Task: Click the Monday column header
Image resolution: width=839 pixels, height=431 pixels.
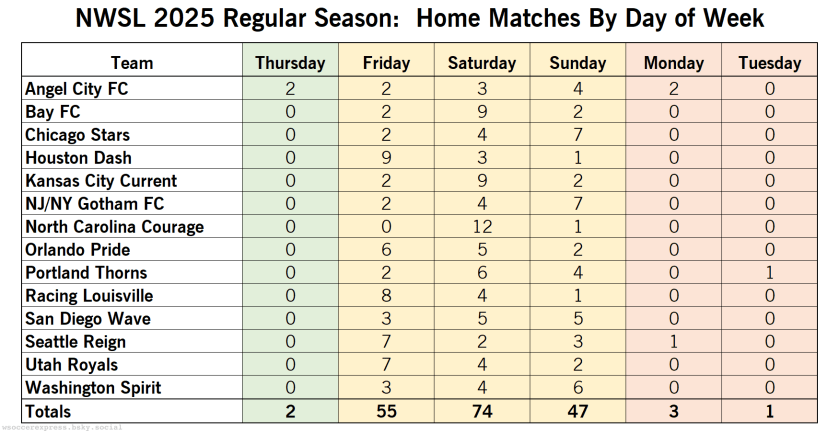Action: (x=674, y=63)
